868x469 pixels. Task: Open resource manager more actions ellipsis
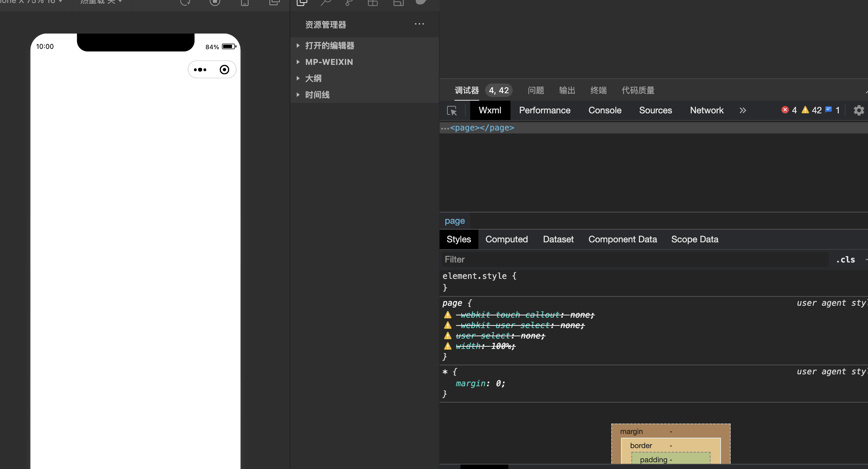[x=419, y=24]
